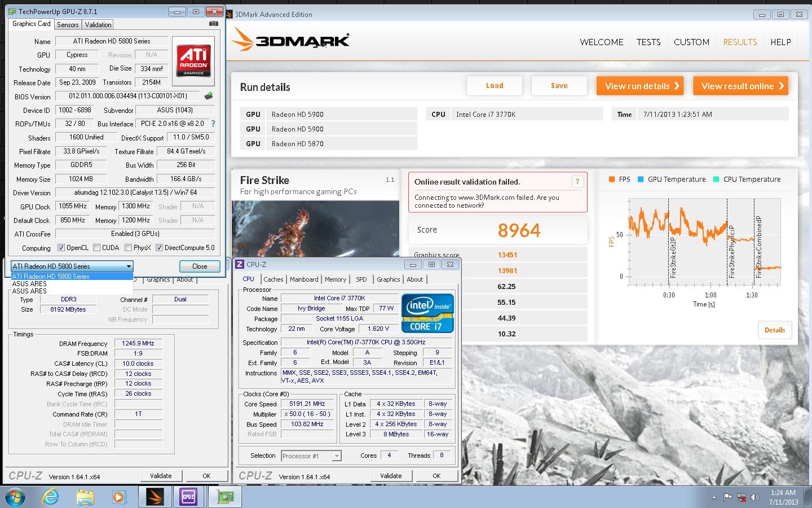The height and width of the screenshot is (508, 812).
Task: Click the Load button in Run details
Action: [495, 86]
